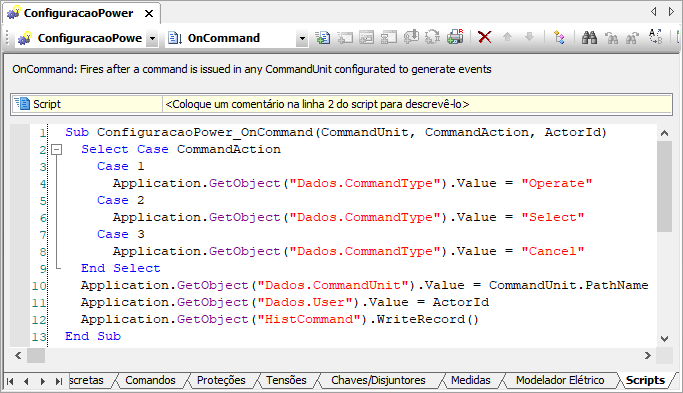Viewport: 683px width, 393px height.
Task: Click the Print Report pick icon
Action: [x=455, y=37]
